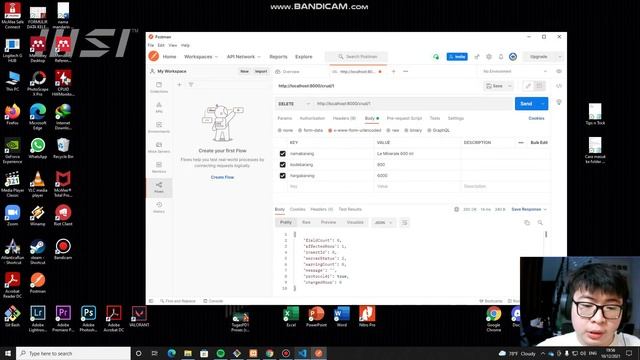The image size is (640, 360).
Task: Open the No Environment dropdown
Action: click(515, 71)
